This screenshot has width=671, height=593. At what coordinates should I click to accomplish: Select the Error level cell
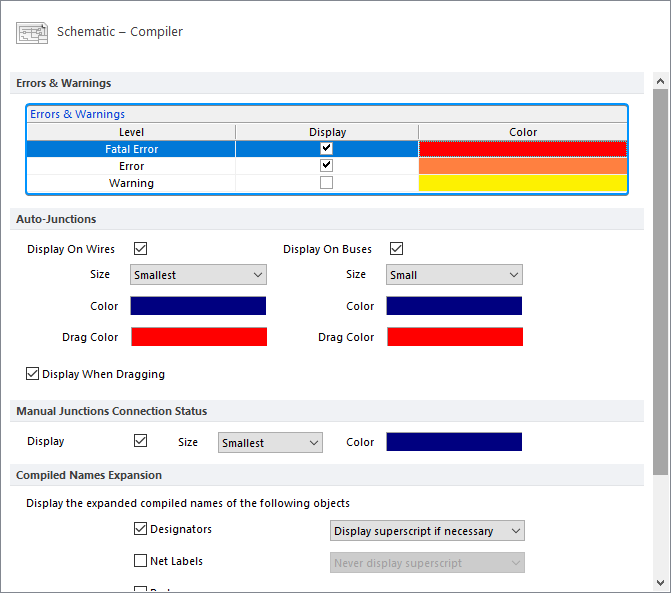pos(131,166)
